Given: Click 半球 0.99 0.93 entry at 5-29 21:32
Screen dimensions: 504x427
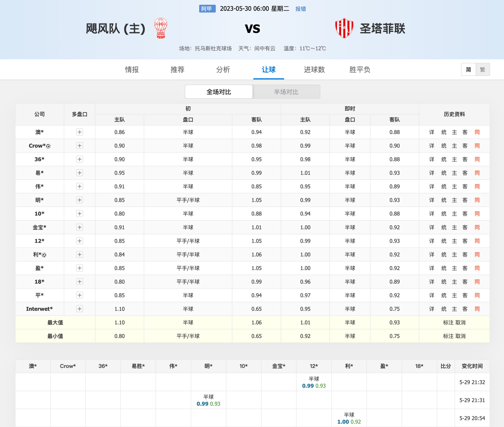Looking at the screenshot, I should click(314, 382).
